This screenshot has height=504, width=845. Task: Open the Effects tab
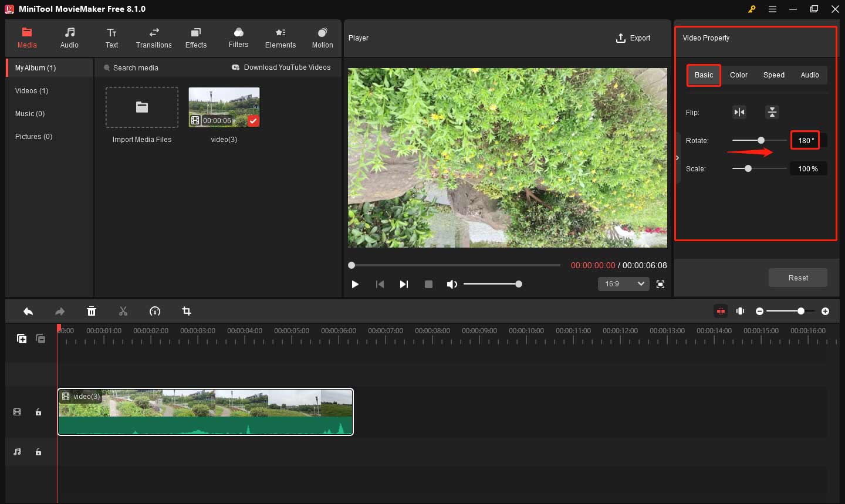(x=196, y=38)
